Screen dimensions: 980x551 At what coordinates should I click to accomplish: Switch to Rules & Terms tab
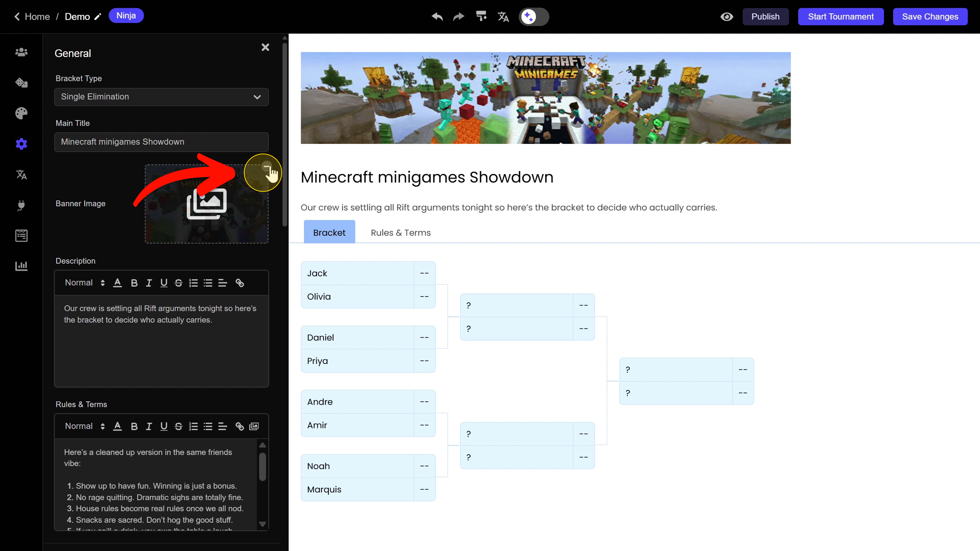[x=400, y=233]
